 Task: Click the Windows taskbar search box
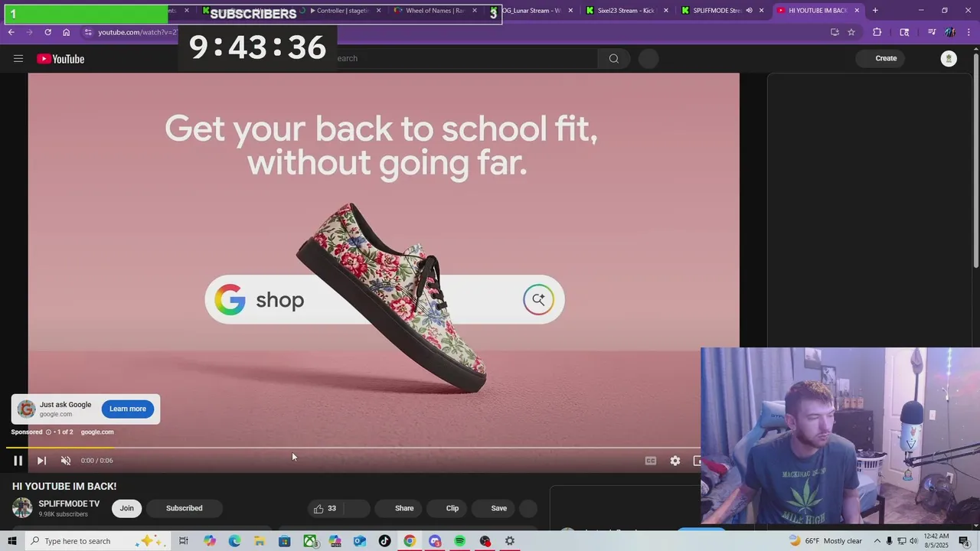click(x=98, y=541)
